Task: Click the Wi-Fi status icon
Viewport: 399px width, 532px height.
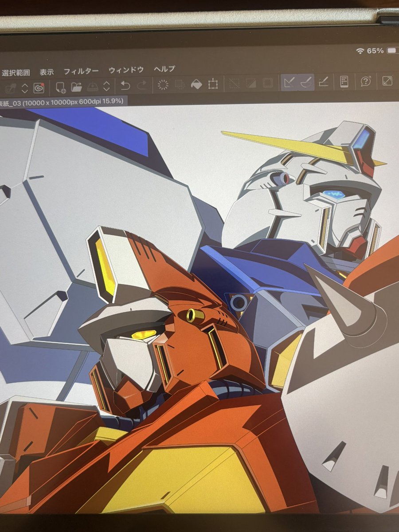Action: pyautogui.click(x=360, y=51)
